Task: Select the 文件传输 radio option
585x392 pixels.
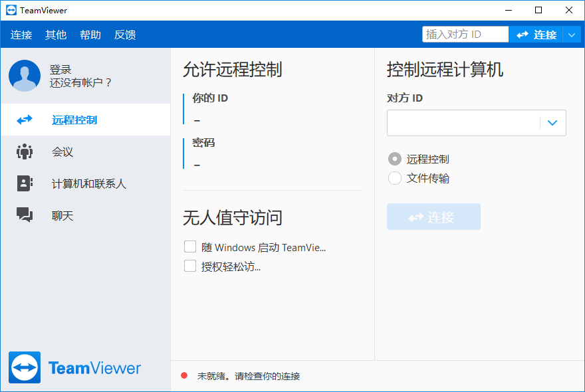Action: tap(395, 178)
